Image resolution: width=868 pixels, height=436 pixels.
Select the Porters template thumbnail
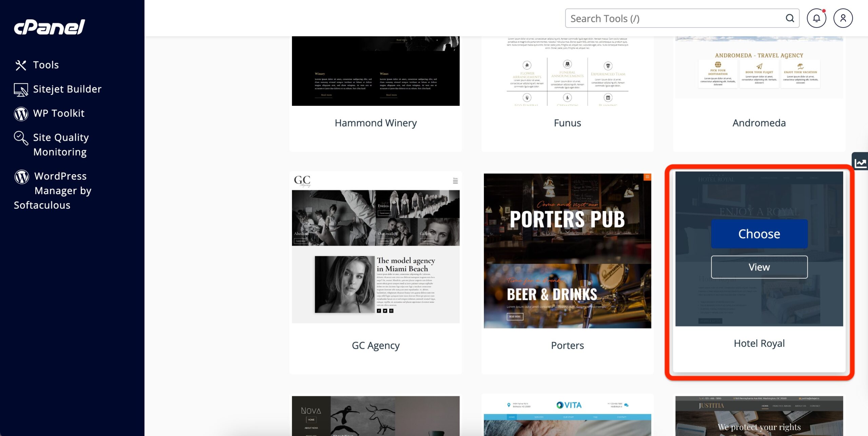[x=567, y=251]
